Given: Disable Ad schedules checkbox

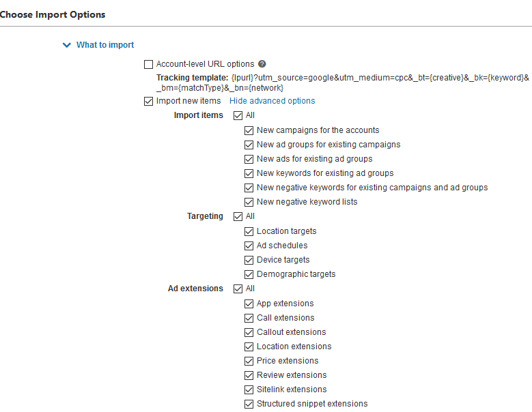Looking at the screenshot, I should [249, 246].
